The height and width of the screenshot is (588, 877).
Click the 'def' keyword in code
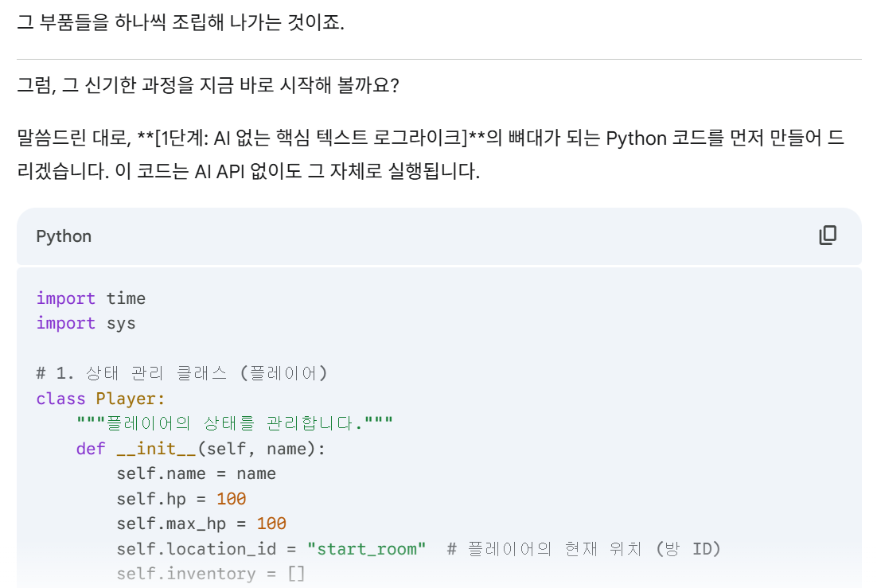click(x=90, y=448)
